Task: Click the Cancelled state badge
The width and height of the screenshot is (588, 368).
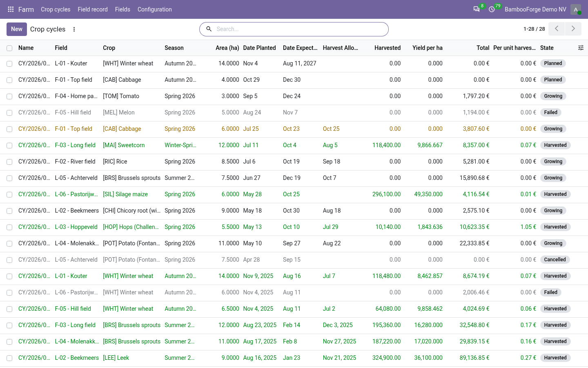Action: pyautogui.click(x=555, y=260)
